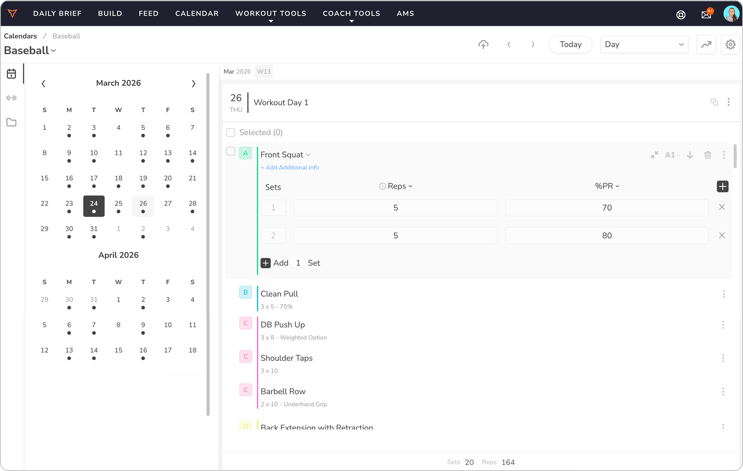Screen dimensions: 743x471
Task: Open the Baseball calendar dropdown
Action: 30,50
